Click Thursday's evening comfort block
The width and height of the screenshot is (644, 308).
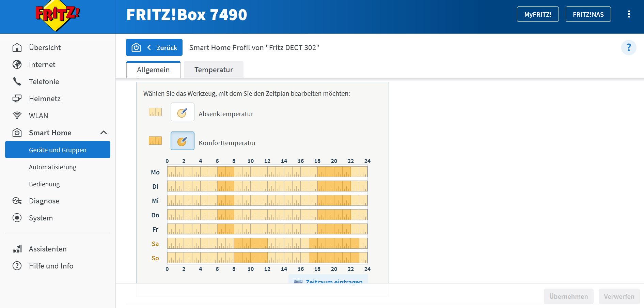pyautogui.click(x=334, y=215)
